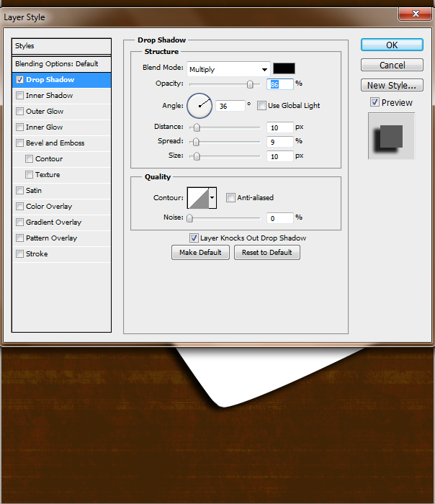435x504 pixels.
Task: Uncheck the Drop Shadow checkbox
Action: click(20, 80)
